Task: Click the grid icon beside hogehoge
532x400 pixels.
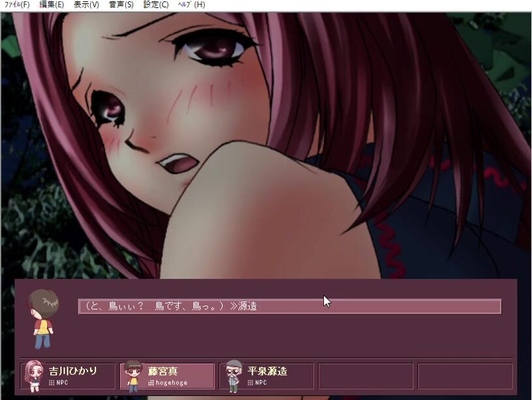Action: [x=151, y=383]
